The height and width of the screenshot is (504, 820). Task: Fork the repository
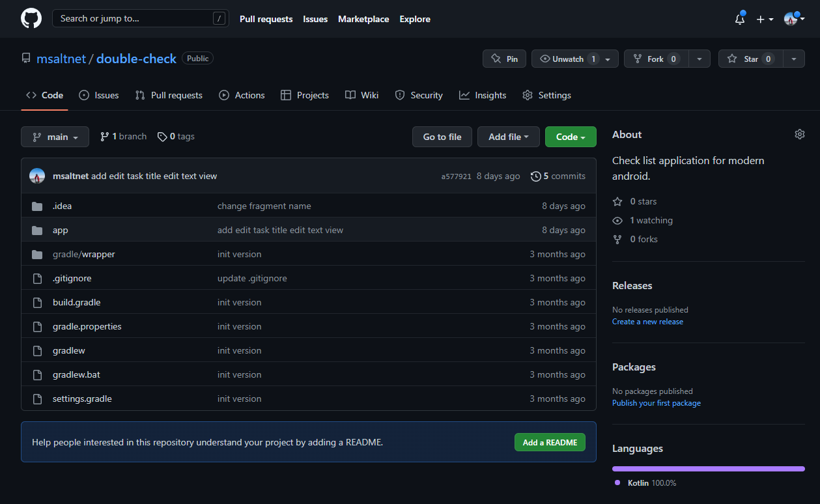coord(656,59)
